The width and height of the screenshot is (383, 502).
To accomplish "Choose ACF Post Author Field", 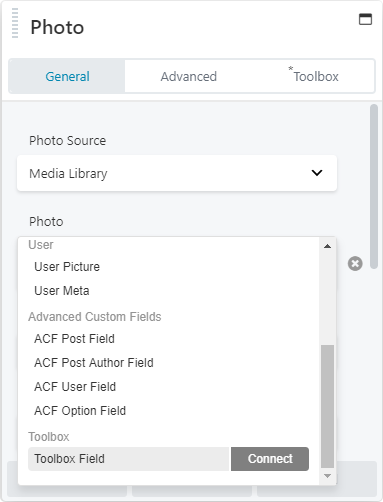I will pyautogui.click(x=94, y=363).
